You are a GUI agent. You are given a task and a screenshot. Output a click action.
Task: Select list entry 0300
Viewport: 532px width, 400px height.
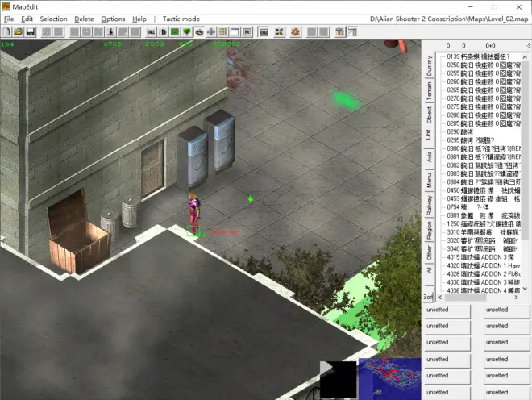pyautogui.click(x=484, y=148)
